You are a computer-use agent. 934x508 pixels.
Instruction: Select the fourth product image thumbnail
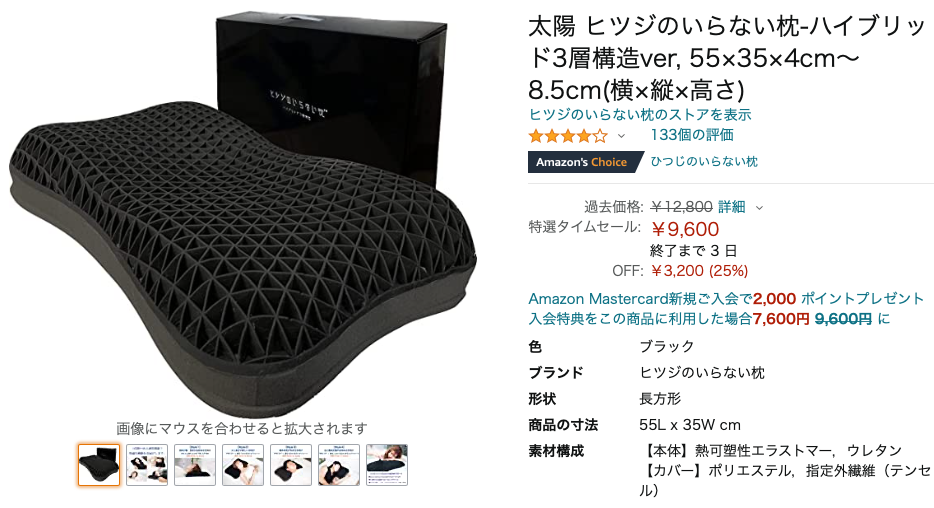[x=243, y=465]
